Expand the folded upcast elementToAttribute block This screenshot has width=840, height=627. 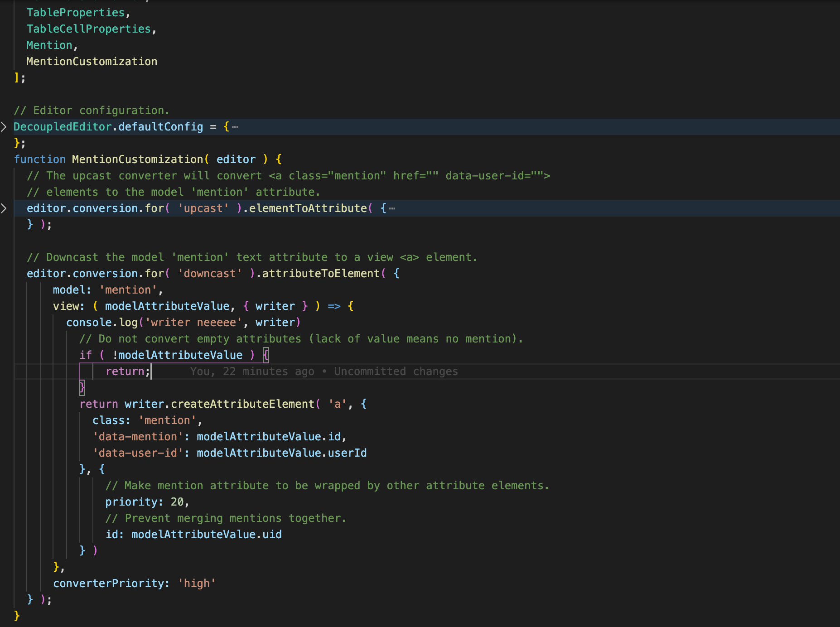coord(4,208)
